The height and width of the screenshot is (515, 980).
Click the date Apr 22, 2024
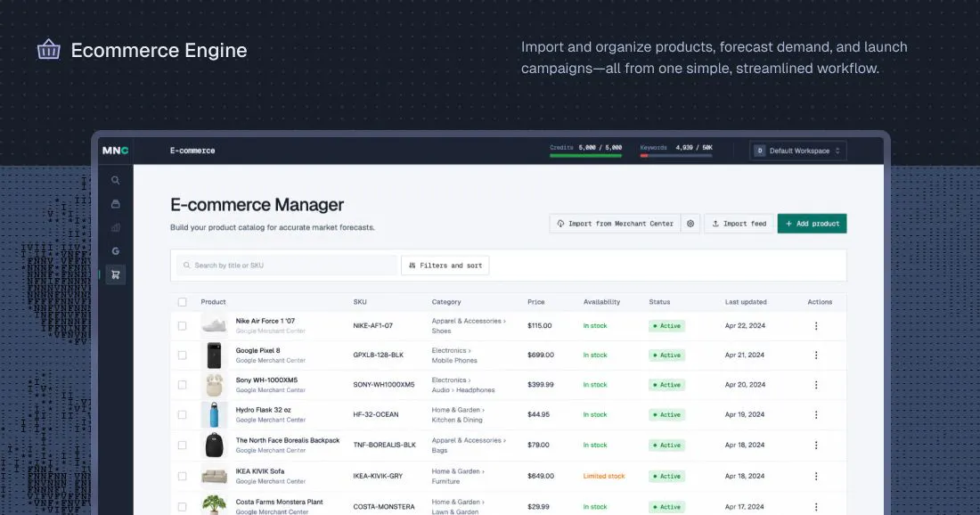point(745,325)
